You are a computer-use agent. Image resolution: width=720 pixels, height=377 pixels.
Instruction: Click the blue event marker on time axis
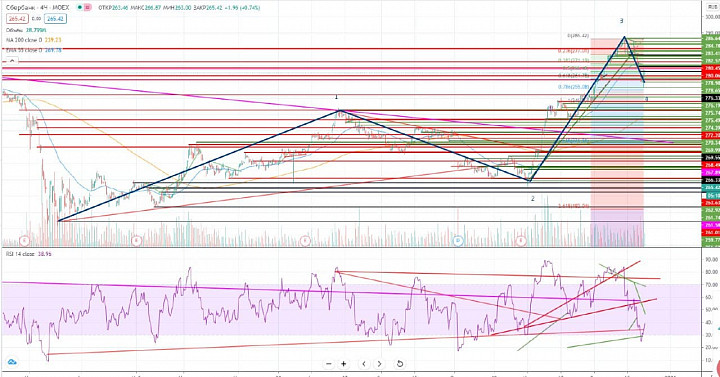(x=458, y=241)
